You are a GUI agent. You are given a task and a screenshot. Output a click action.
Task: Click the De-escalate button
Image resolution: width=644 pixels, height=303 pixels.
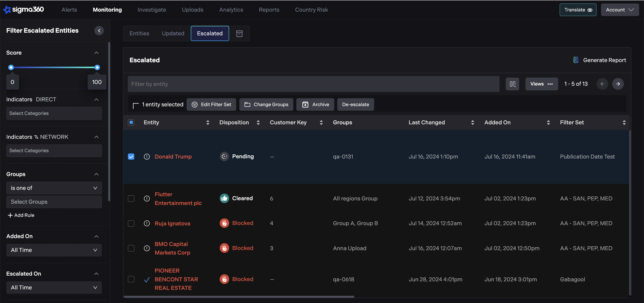click(x=355, y=104)
